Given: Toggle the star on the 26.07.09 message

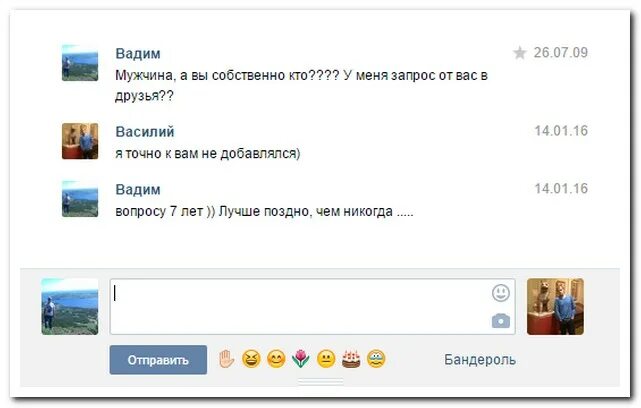Looking at the screenshot, I should coord(520,53).
